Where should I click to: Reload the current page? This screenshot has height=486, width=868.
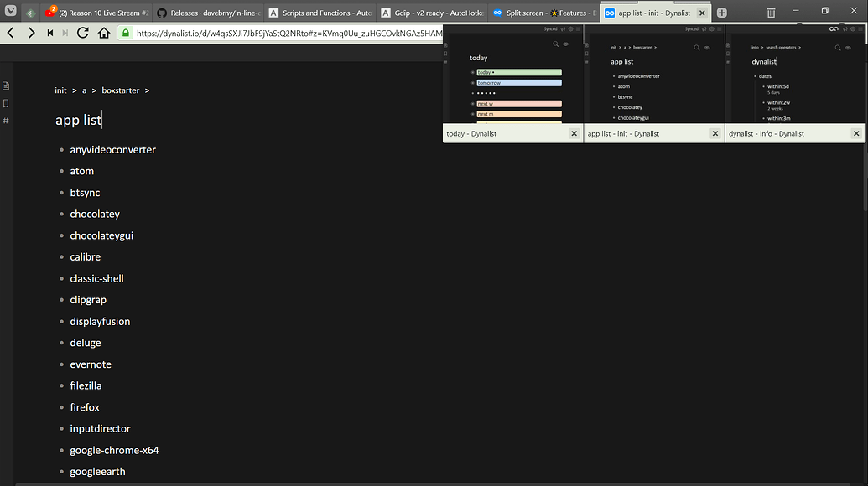click(83, 34)
